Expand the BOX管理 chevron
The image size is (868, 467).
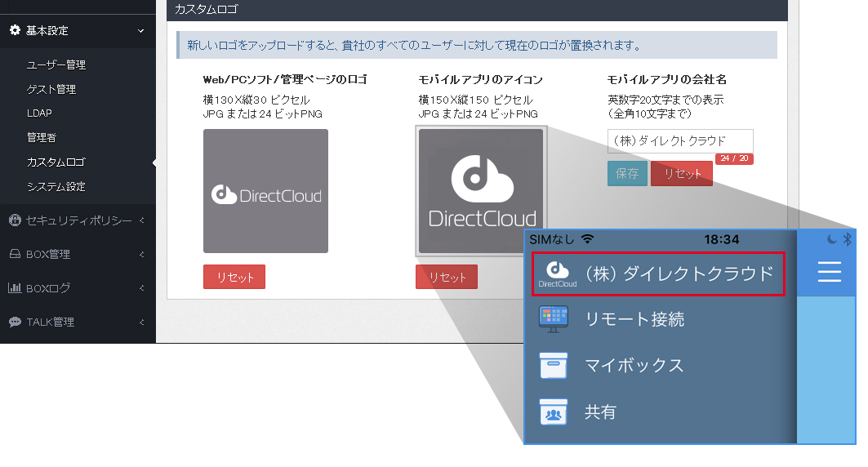142,254
